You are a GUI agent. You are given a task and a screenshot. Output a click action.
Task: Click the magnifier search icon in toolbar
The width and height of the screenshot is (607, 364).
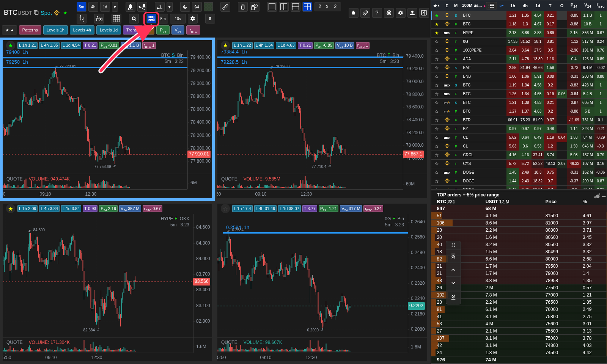point(134,19)
